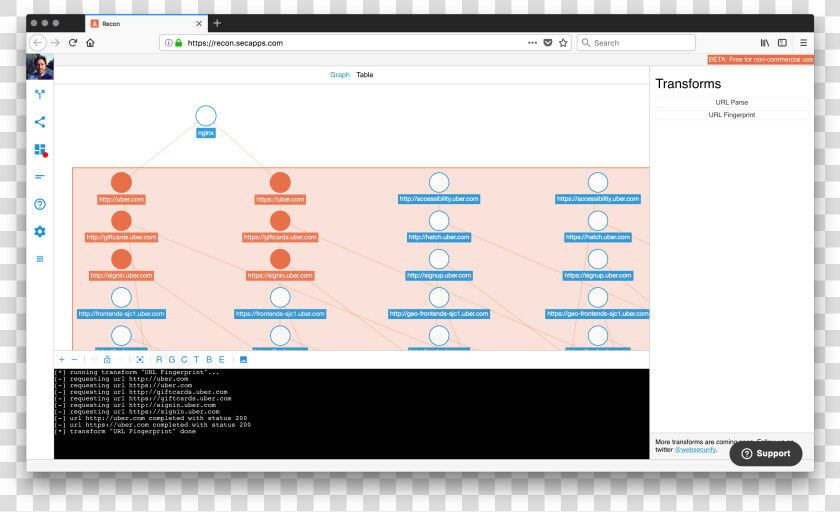Open the page actions three-dots menu
This screenshot has height=512, width=840.
point(532,43)
